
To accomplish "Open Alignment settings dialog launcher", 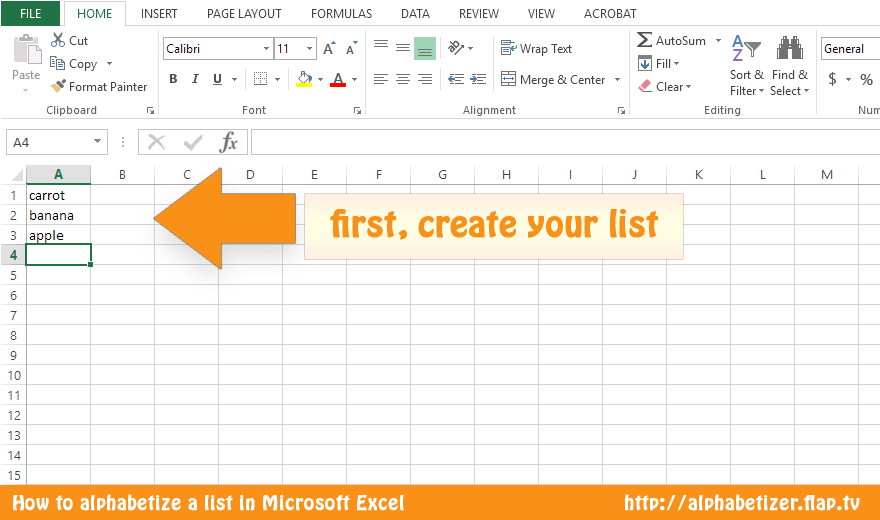I will coord(621,111).
